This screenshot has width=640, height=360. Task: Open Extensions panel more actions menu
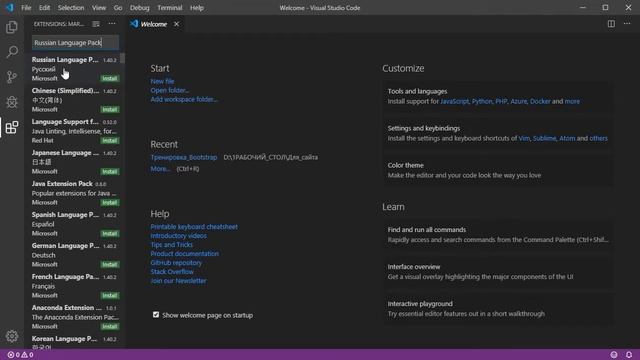tap(112, 24)
